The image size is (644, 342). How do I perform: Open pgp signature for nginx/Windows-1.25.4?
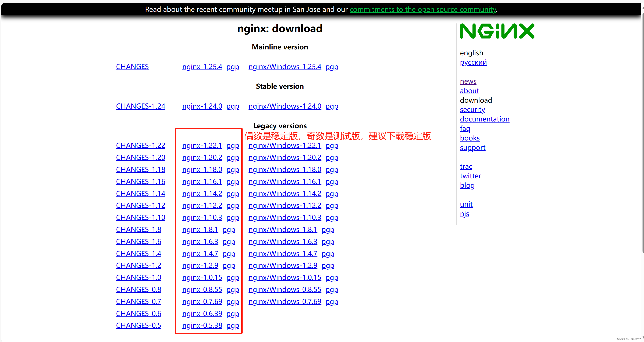[x=332, y=67]
